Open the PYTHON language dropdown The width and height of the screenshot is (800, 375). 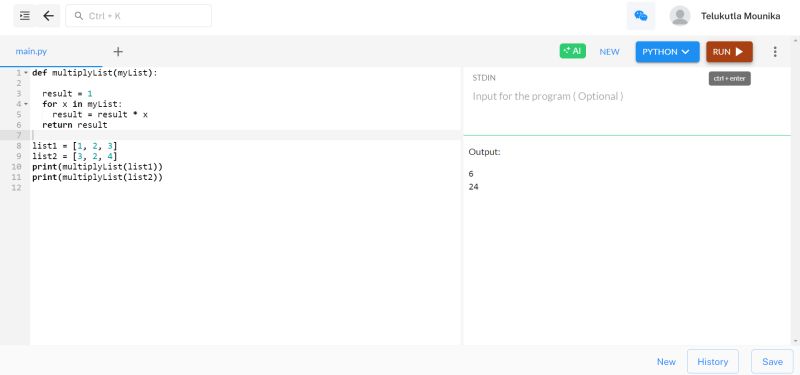click(667, 52)
